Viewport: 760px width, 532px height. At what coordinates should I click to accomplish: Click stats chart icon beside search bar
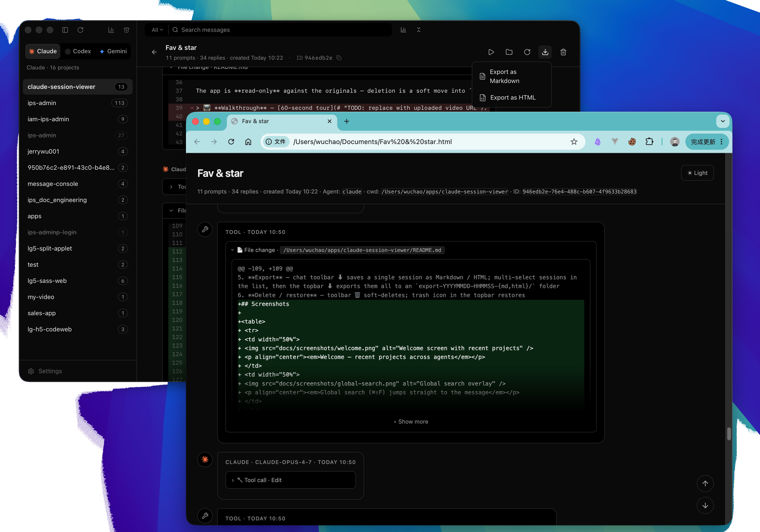[x=404, y=30]
